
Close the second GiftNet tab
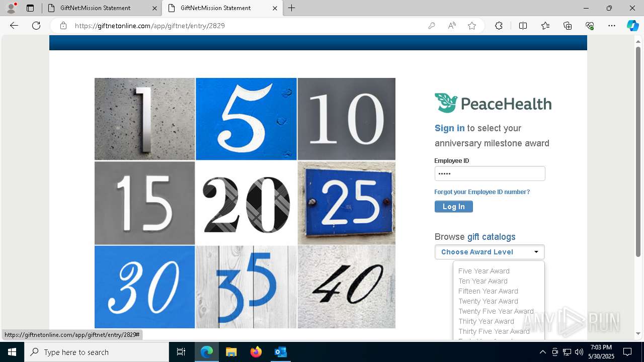(275, 8)
